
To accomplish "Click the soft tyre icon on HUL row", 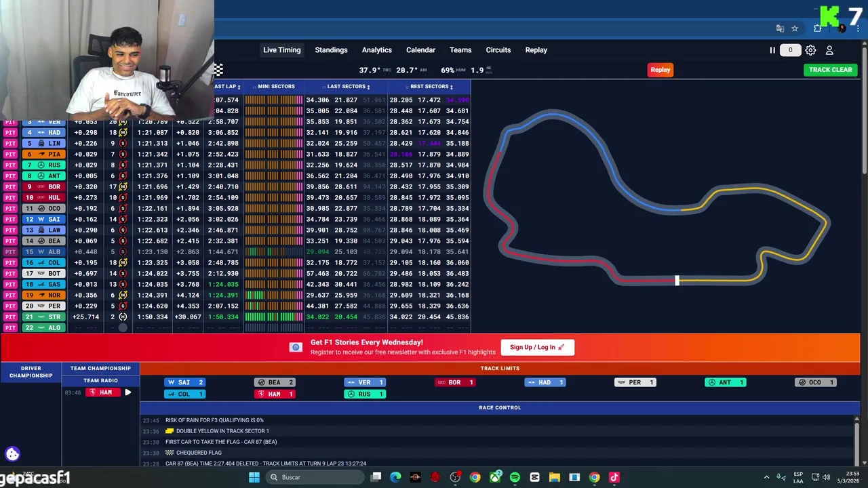I will click(123, 198).
